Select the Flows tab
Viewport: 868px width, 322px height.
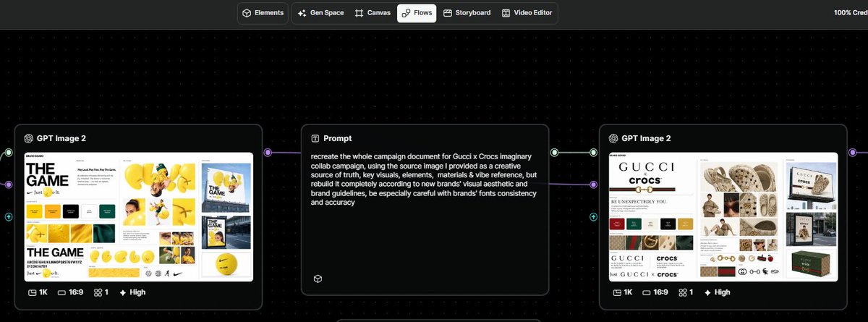(x=417, y=13)
